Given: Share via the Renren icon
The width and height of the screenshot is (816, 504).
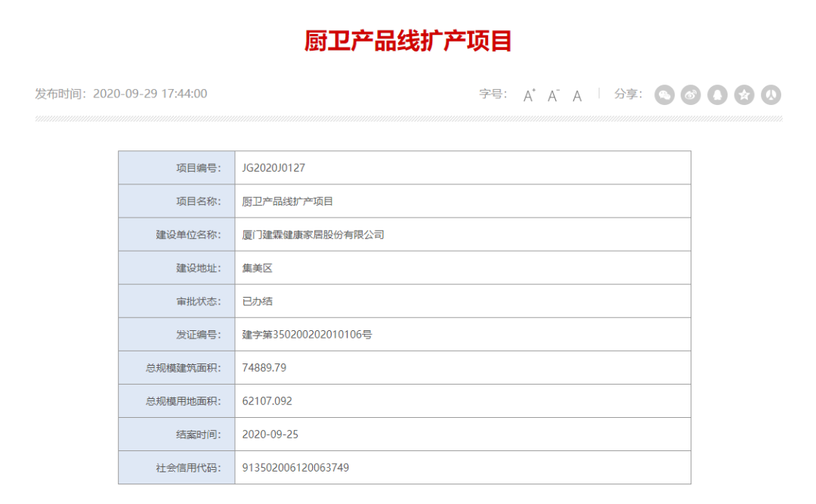Looking at the screenshot, I should [x=771, y=94].
